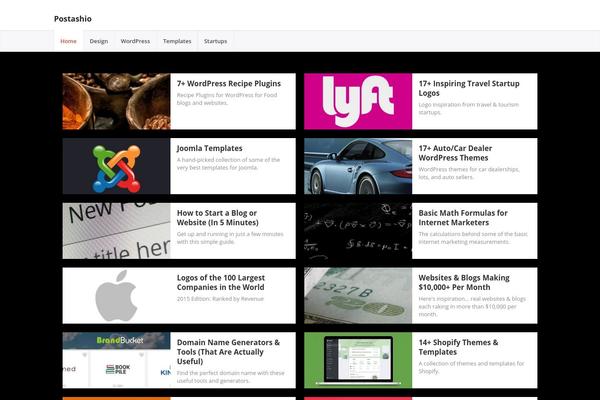Click '2015 Edition: Ranked by Revenue' text

[220, 299]
